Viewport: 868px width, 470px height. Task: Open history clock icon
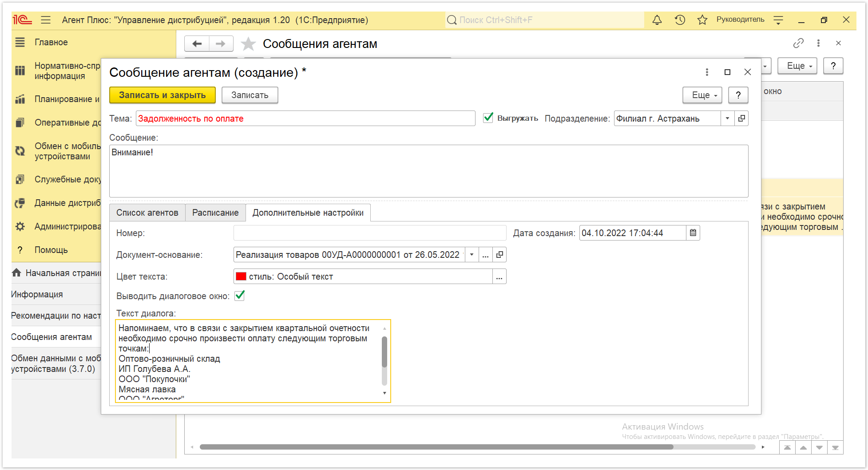[x=680, y=20]
